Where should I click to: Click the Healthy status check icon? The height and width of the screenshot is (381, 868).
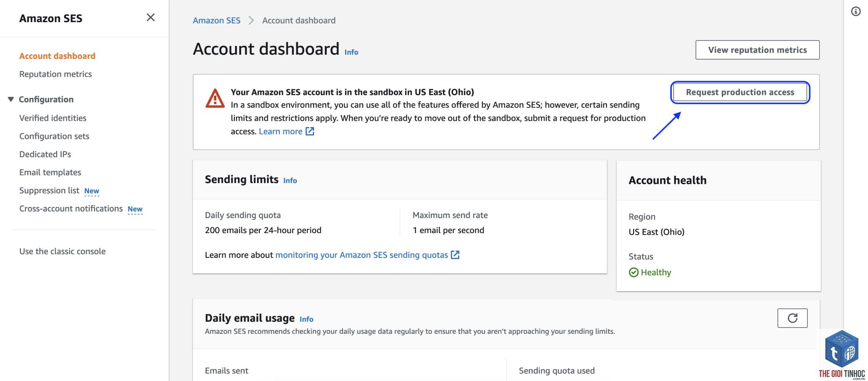click(x=634, y=272)
